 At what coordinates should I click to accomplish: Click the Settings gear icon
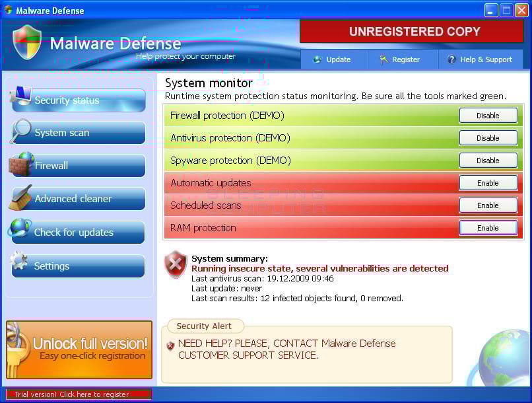click(19, 263)
